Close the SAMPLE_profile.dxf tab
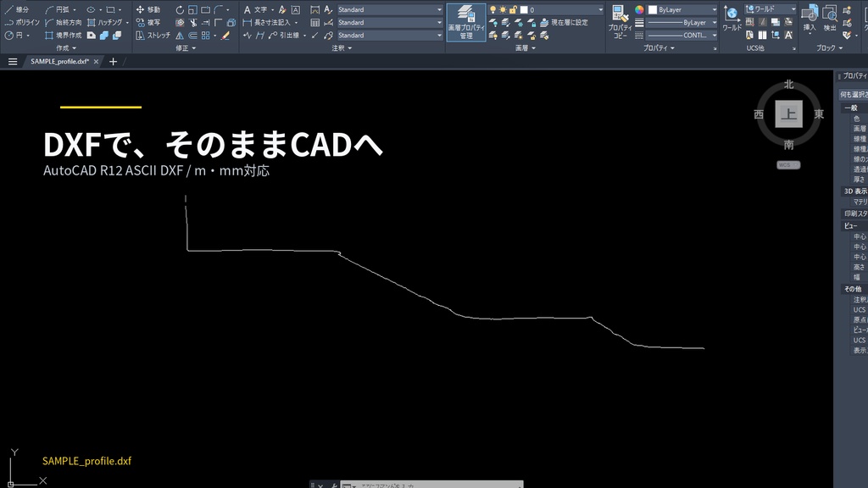This screenshot has width=868, height=488. point(96,61)
